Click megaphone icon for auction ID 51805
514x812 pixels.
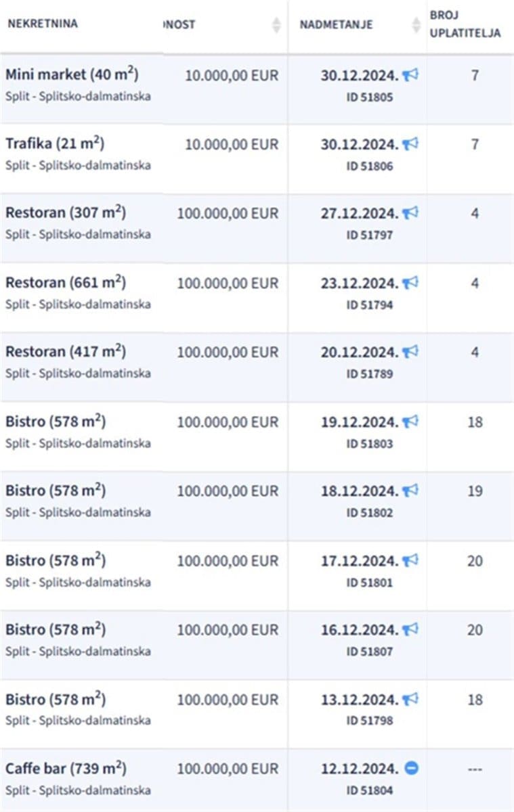410,75
